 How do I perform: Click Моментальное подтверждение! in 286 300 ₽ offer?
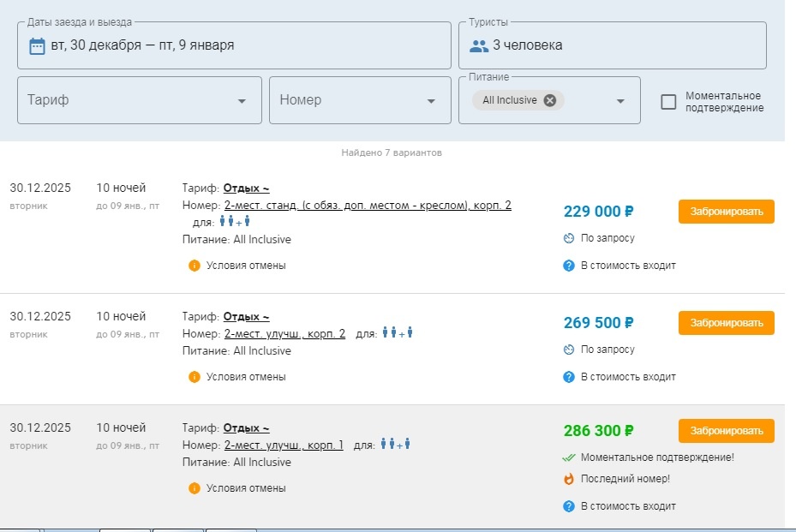[x=657, y=457]
